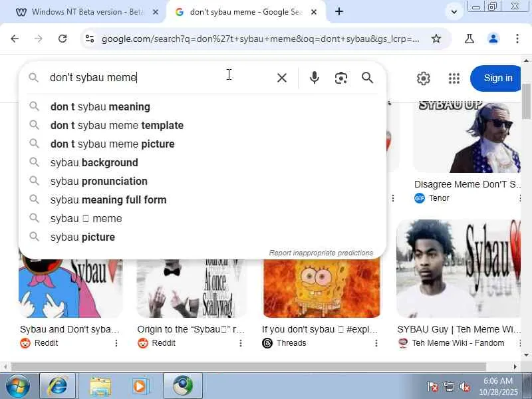Bookmark this page with the star icon

point(436,39)
